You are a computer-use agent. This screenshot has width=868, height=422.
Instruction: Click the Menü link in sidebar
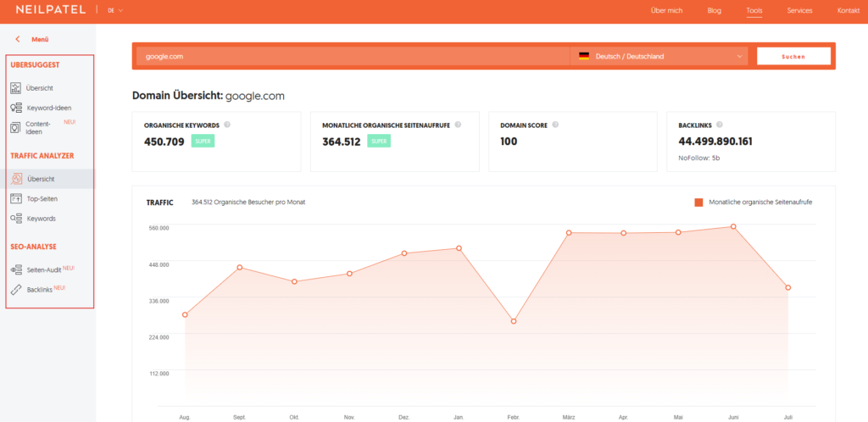pyautogui.click(x=40, y=39)
